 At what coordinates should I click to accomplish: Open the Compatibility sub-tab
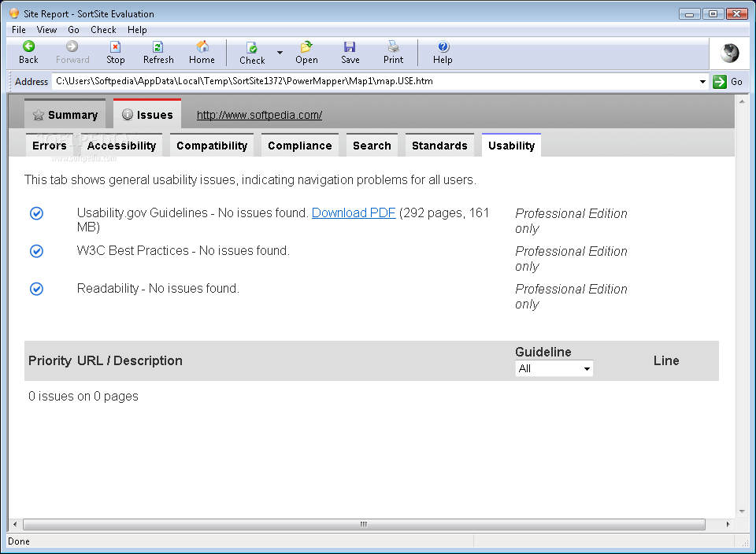pos(212,146)
